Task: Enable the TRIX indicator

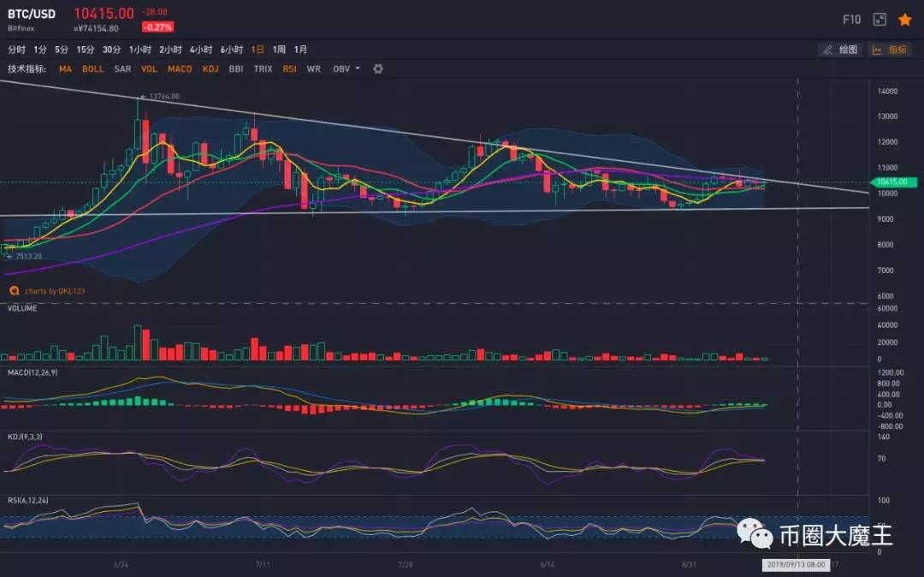Action: (263, 68)
